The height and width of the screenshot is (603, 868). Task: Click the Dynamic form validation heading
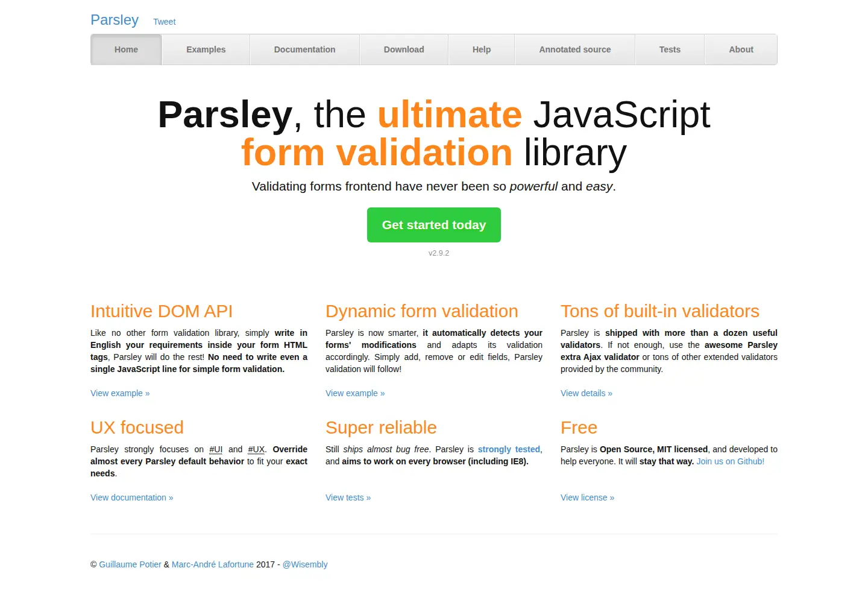click(422, 311)
